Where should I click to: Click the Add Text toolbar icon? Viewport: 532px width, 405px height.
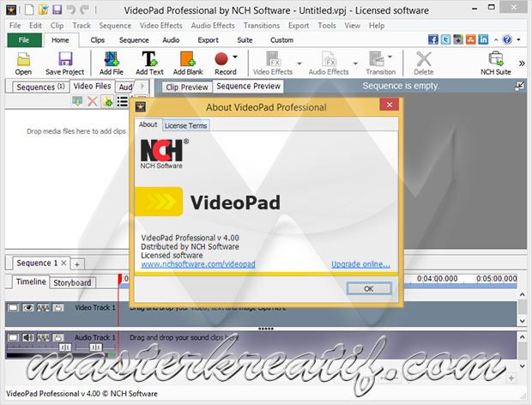149,58
